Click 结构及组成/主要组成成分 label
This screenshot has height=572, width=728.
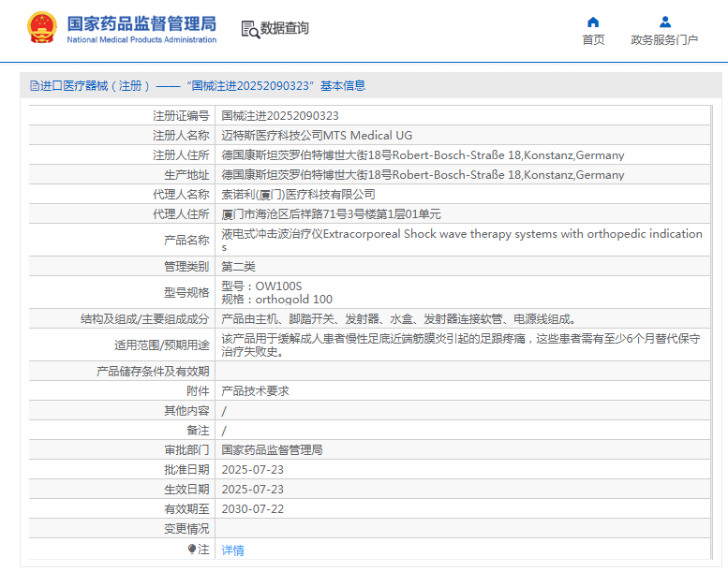pyautogui.click(x=145, y=318)
